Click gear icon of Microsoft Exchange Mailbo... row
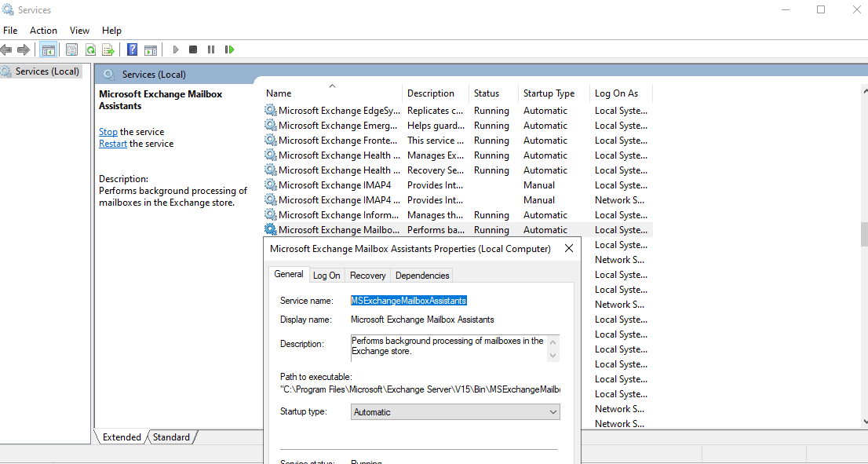The width and height of the screenshot is (868, 464). (x=270, y=230)
